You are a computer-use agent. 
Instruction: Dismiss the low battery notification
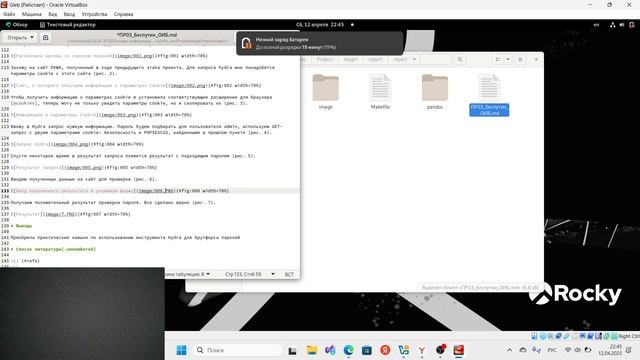(x=320, y=43)
